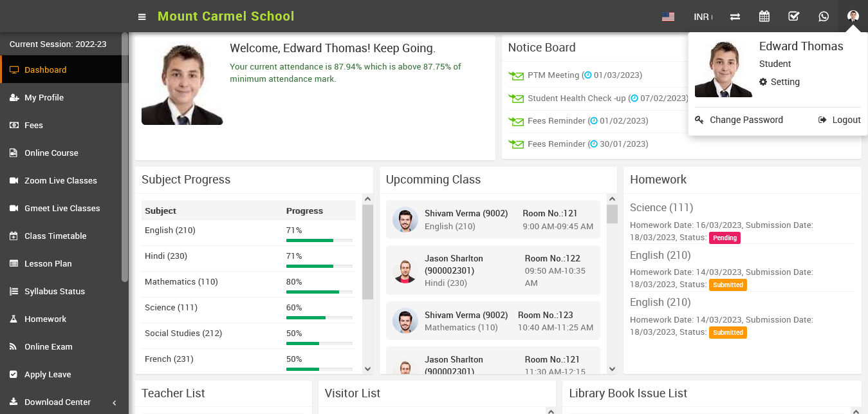Go to Online Exam in sidebar
868x414 pixels.
point(48,346)
